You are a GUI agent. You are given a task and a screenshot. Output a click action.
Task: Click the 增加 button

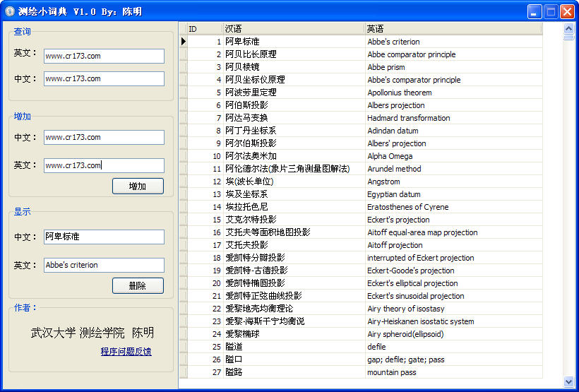138,186
